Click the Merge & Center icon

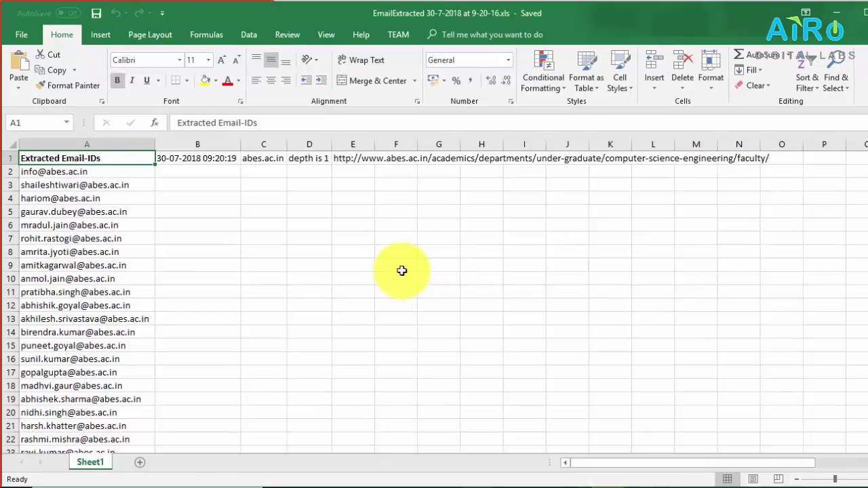(x=342, y=81)
